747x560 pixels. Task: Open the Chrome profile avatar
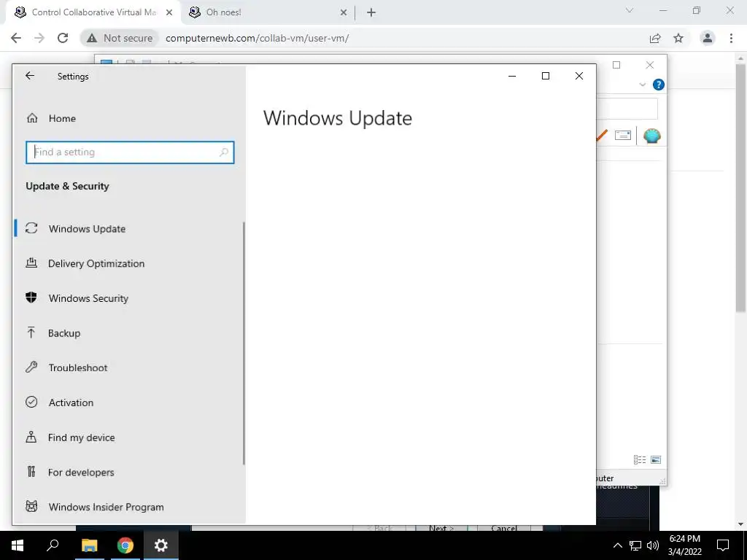tap(708, 38)
